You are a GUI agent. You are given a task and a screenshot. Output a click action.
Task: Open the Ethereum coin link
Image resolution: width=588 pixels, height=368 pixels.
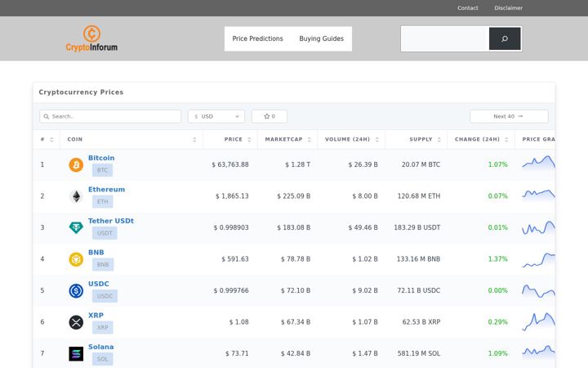(x=106, y=189)
